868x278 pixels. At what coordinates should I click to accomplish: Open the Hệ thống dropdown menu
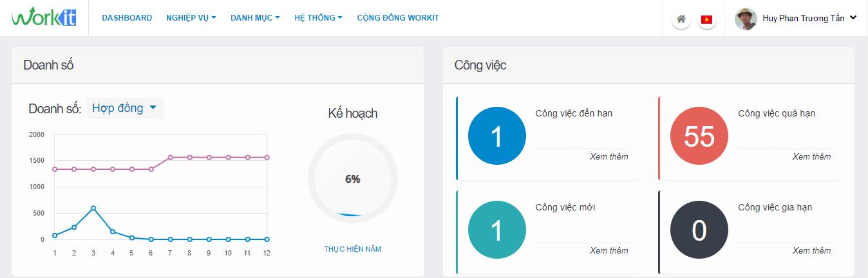click(318, 18)
